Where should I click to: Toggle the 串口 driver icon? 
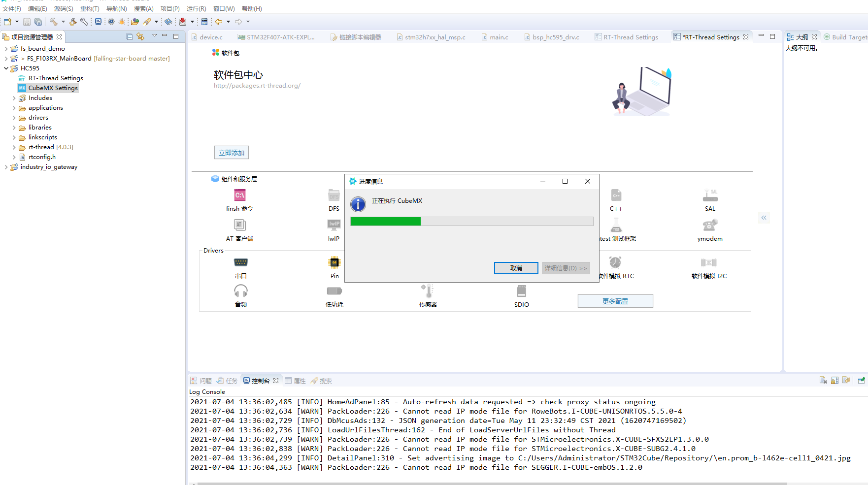pos(241,262)
